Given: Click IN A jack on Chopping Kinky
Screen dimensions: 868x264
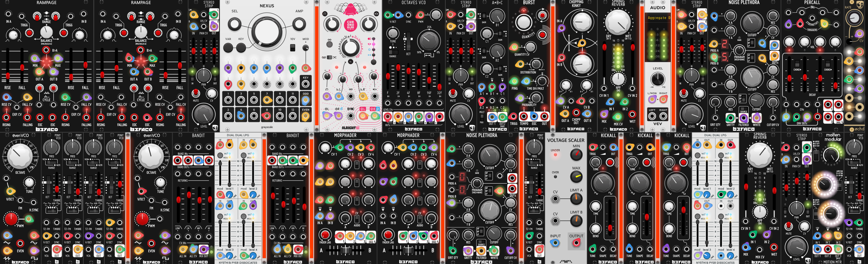Looking at the screenshot, I should [x=561, y=28].
